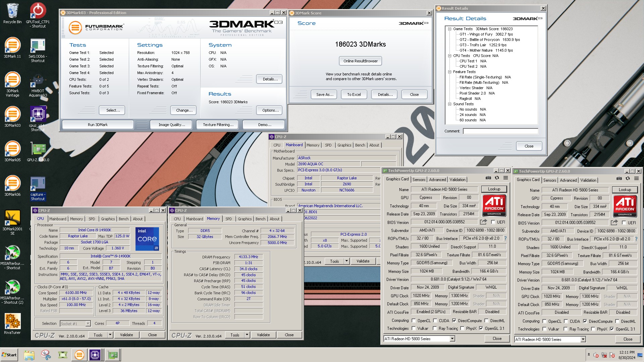This screenshot has width=644, height=362.
Task: Toggle Vulkan checkbox in left GPU-Z
Action: pyautogui.click(x=414, y=328)
